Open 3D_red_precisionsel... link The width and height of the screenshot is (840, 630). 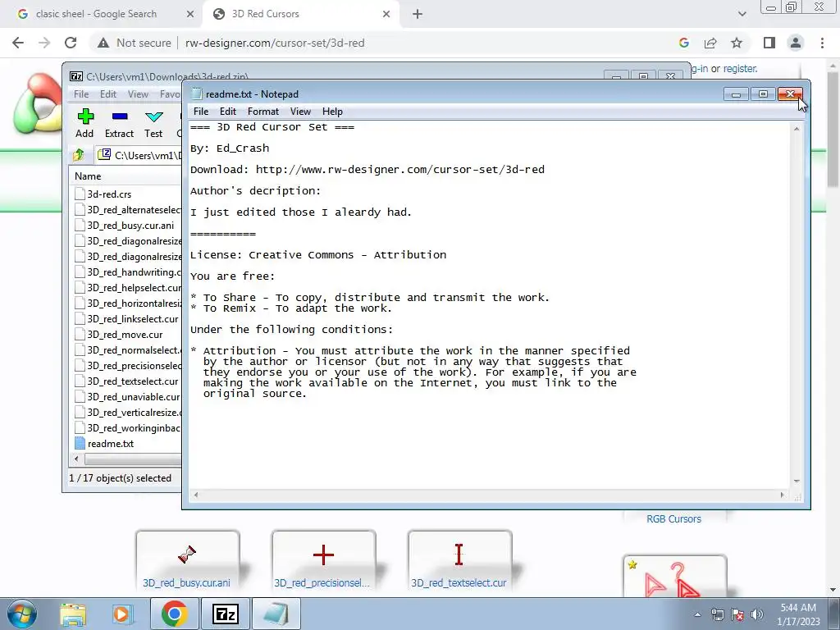click(322, 583)
